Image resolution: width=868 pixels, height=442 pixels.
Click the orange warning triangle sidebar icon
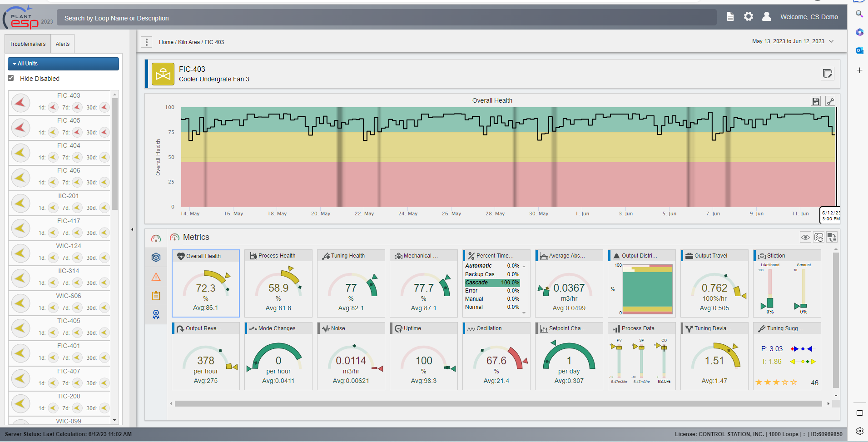click(x=156, y=276)
